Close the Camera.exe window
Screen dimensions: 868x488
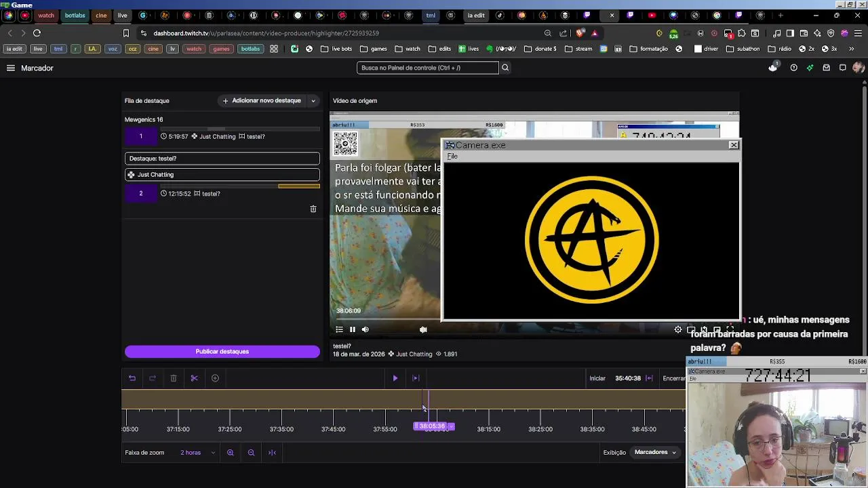point(734,145)
